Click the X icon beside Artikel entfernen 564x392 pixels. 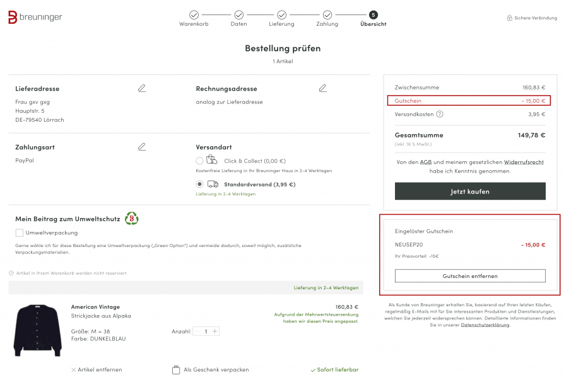tap(73, 370)
